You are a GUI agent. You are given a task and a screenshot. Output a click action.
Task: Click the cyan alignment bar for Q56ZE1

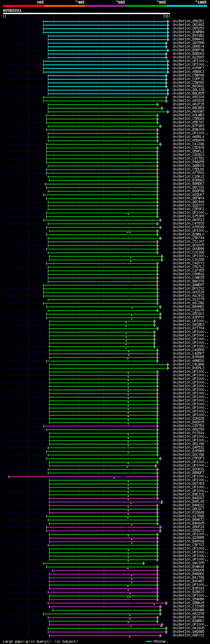[105, 21]
